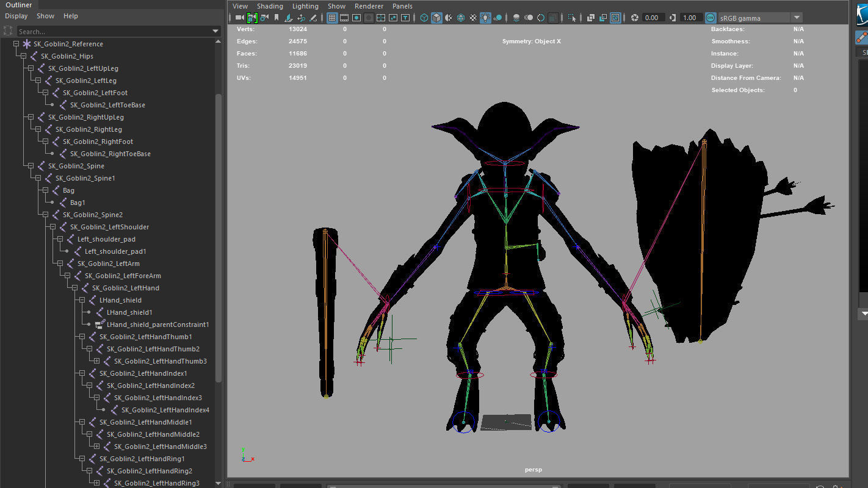Select Bag1 joint in Outliner
Viewport: 868px width, 488px height.
78,203
